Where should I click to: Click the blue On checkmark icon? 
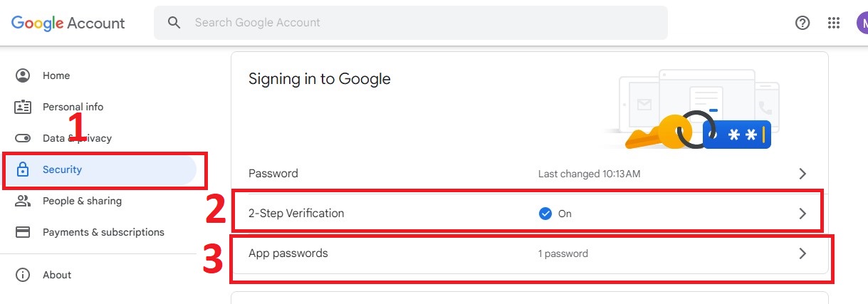(x=545, y=214)
